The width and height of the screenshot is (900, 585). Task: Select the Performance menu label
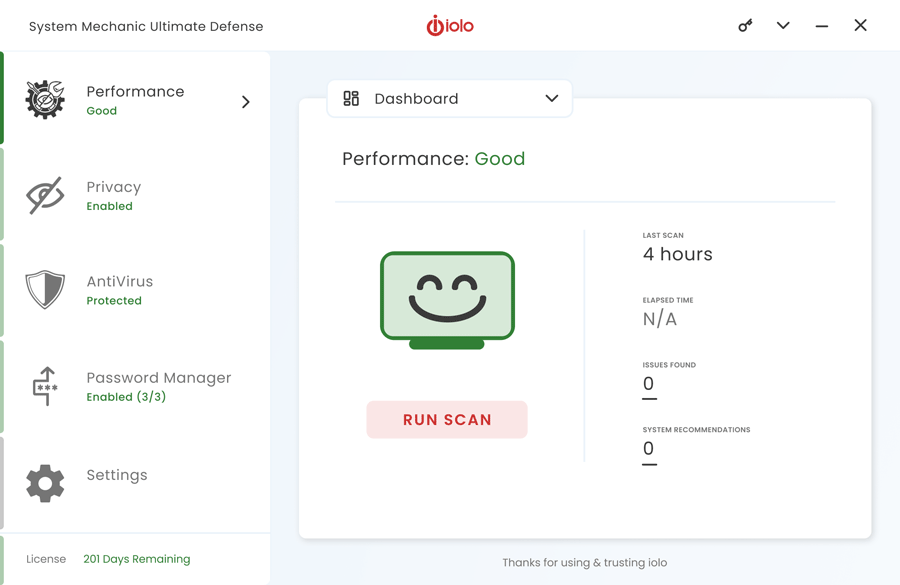tap(135, 91)
